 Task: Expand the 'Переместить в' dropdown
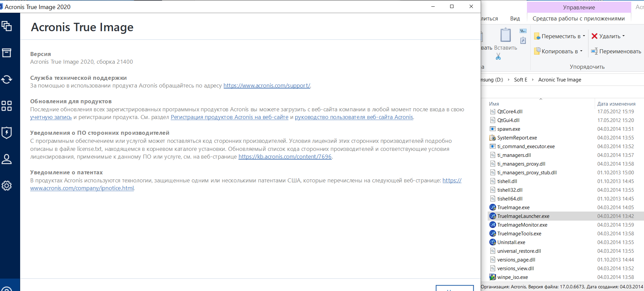point(584,36)
